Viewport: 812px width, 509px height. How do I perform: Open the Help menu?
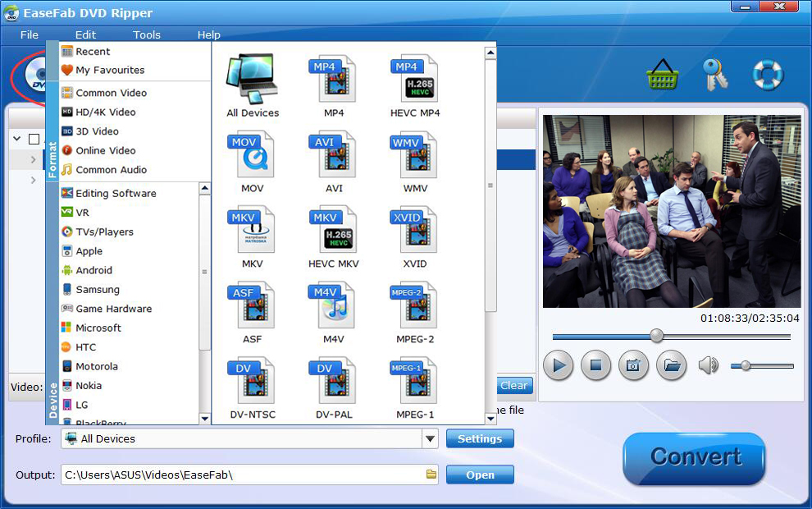tap(208, 34)
